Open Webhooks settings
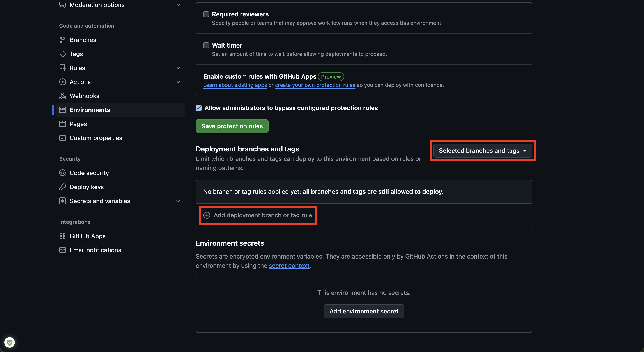This screenshot has height=352, width=644. click(x=120, y=96)
